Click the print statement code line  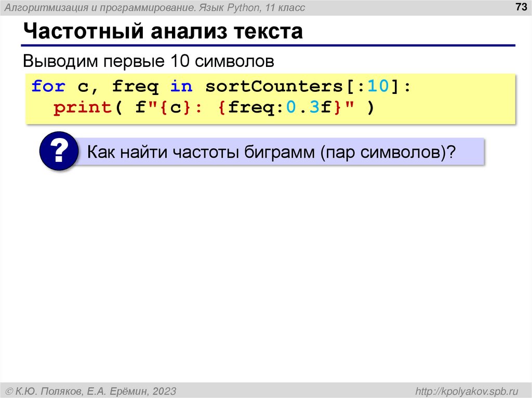[x=214, y=107]
